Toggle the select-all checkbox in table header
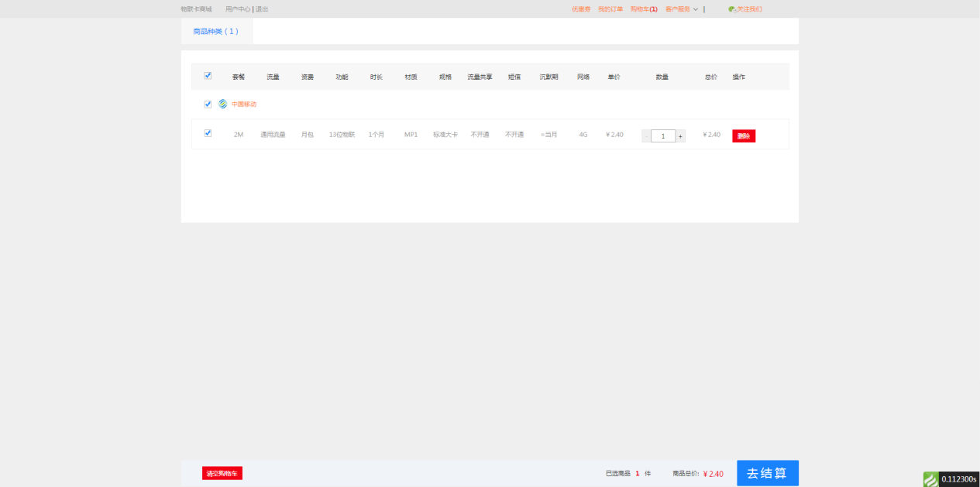Viewport: 980px width, 487px height. pos(208,76)
